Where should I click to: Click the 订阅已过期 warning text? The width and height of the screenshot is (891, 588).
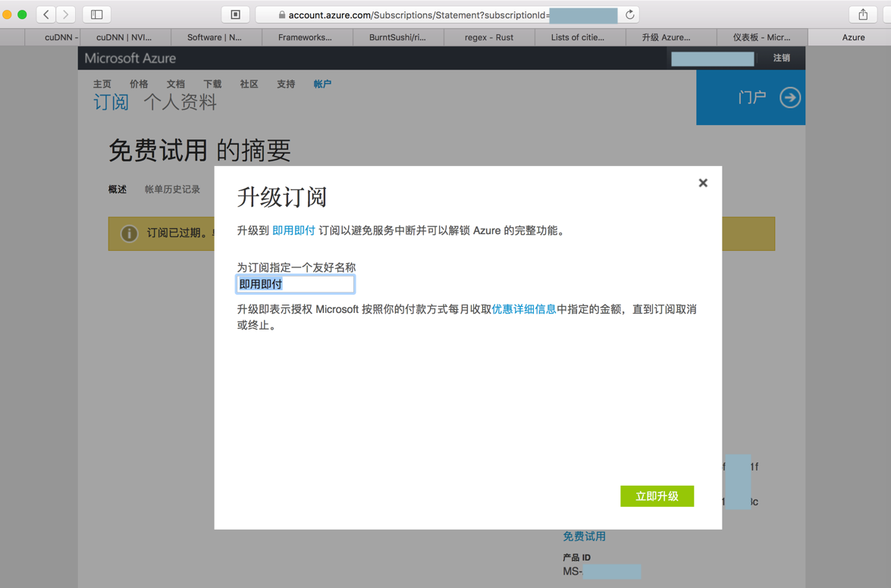[x=180, y=233]
